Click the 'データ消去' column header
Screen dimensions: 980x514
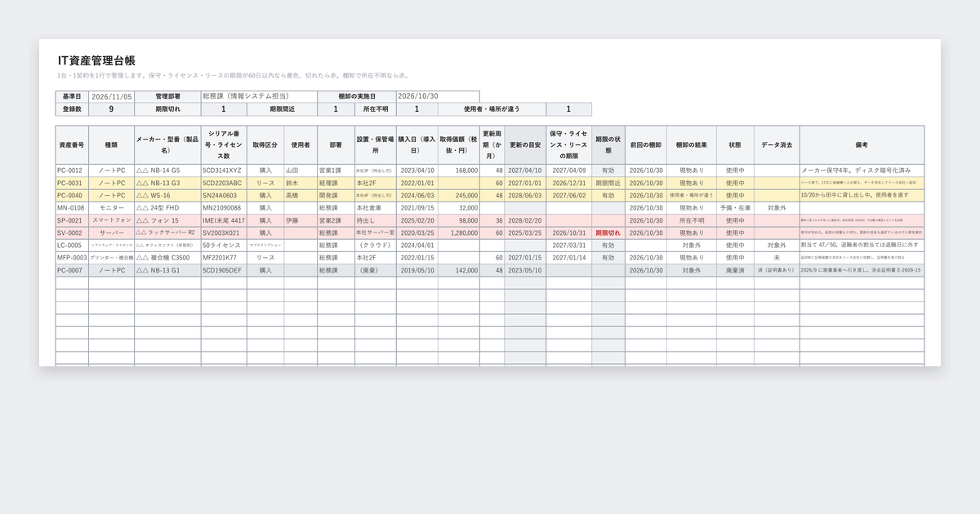[777, 144]
